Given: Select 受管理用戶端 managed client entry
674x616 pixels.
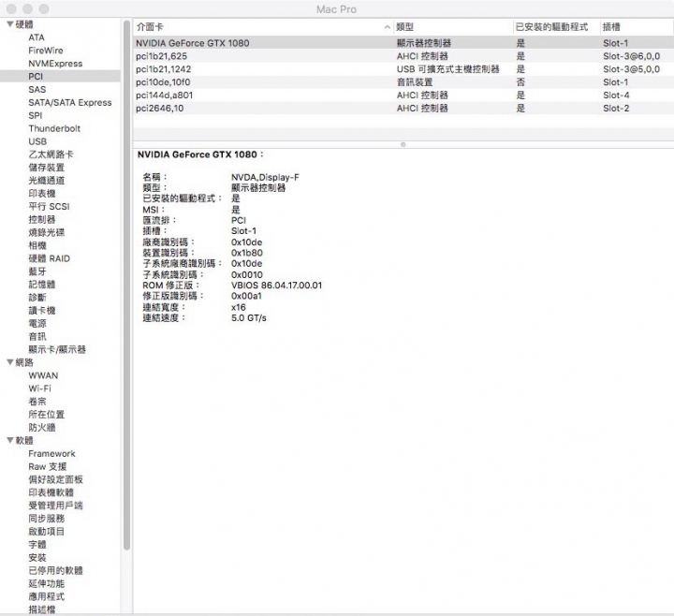Looking at the screenshot, I should pos(55,506).
